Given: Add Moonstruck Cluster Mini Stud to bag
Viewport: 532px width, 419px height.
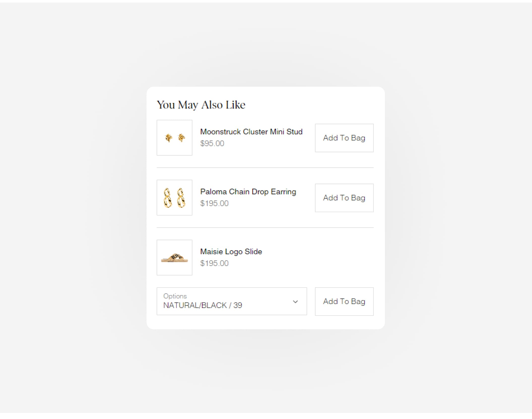Looking at the screenshot, I should [344, 138].
